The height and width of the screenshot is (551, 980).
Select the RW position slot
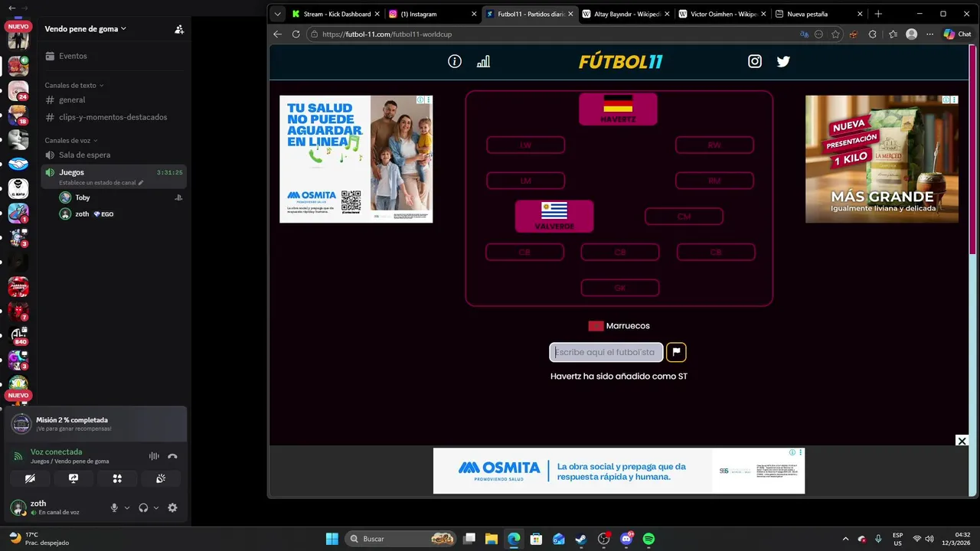tap(714, 145)
